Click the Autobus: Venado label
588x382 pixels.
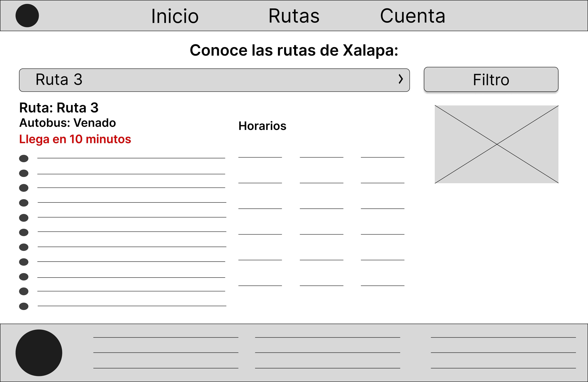click(67, 123)
